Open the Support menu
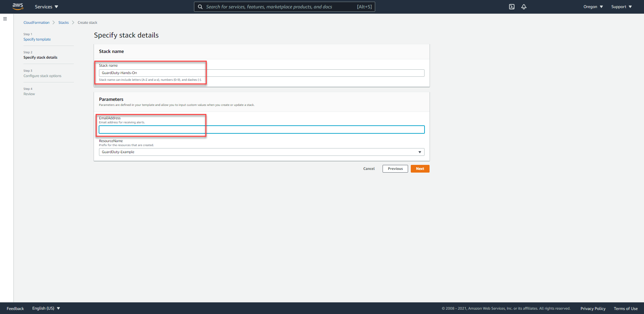 pyautogui.click(x=621, y=7)
